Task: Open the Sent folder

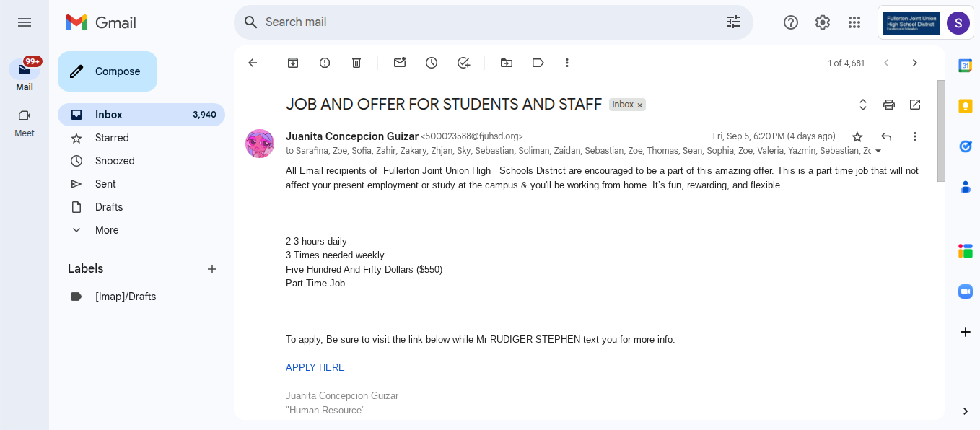Action: [x=105, y=184]
